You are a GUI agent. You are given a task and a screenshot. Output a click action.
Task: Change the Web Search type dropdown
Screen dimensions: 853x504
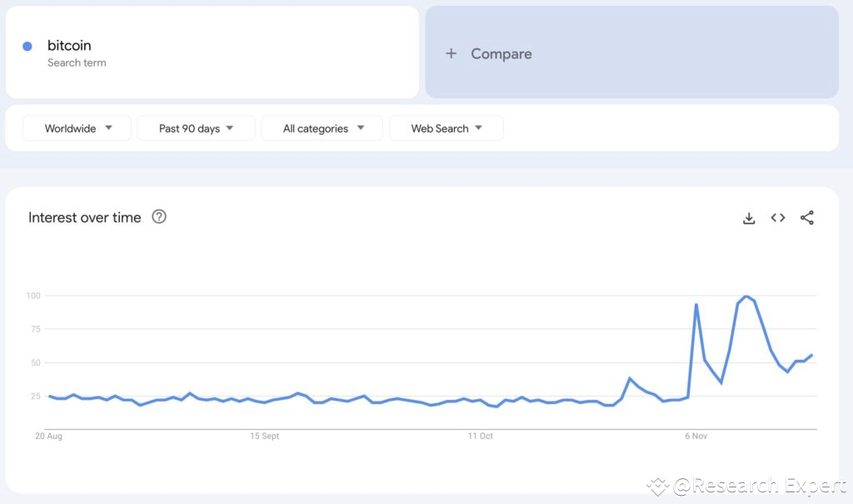pos(446,128)
